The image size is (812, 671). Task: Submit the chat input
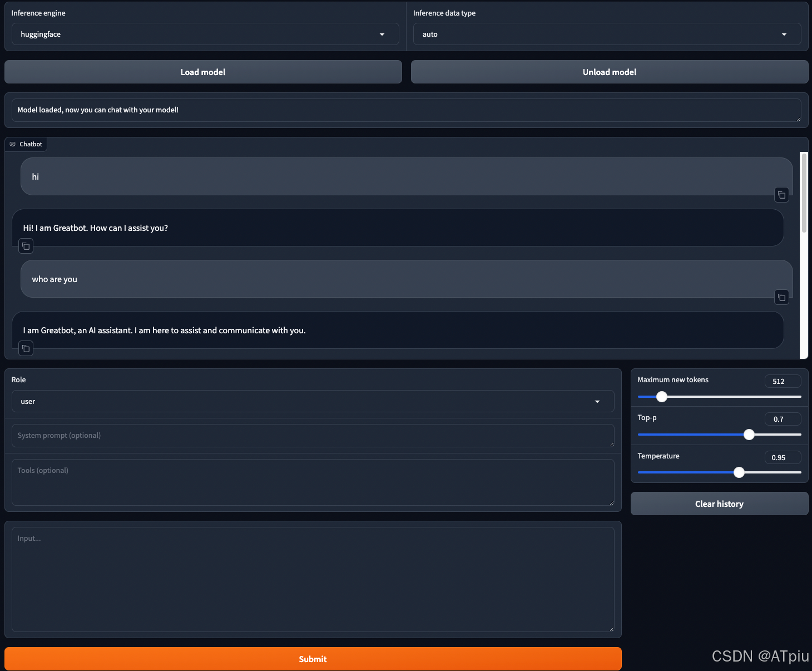click(x=313, y=659)
